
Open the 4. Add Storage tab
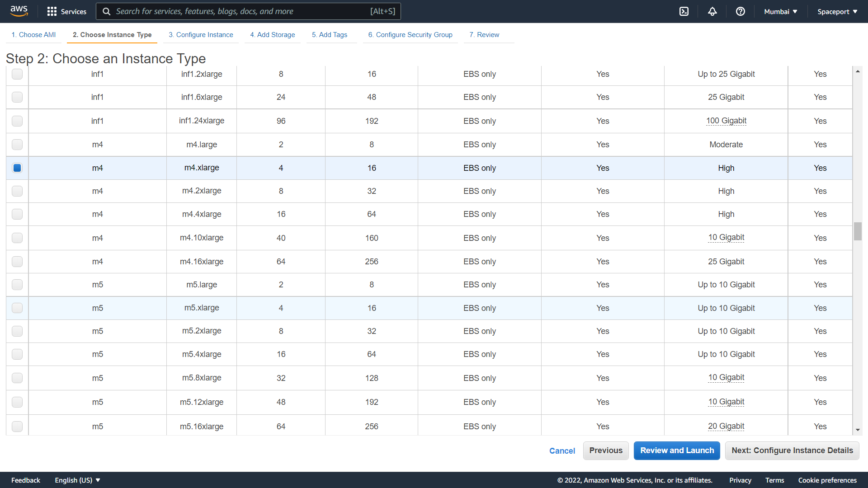pos(273,35)
